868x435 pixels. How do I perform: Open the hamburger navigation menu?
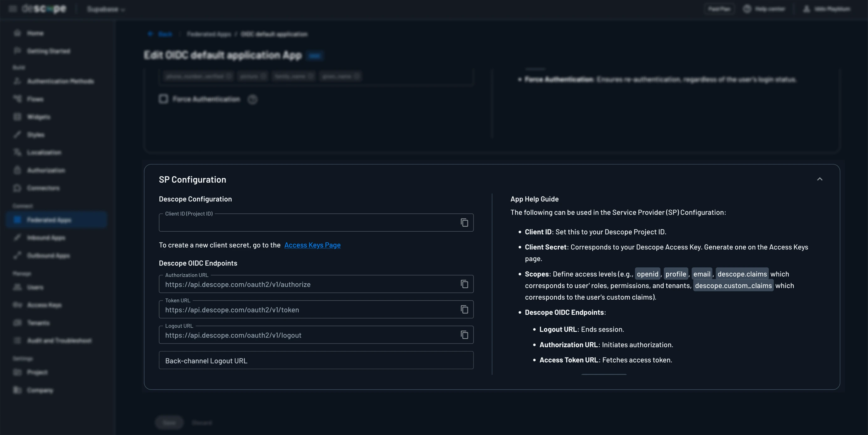pos(13,9)
